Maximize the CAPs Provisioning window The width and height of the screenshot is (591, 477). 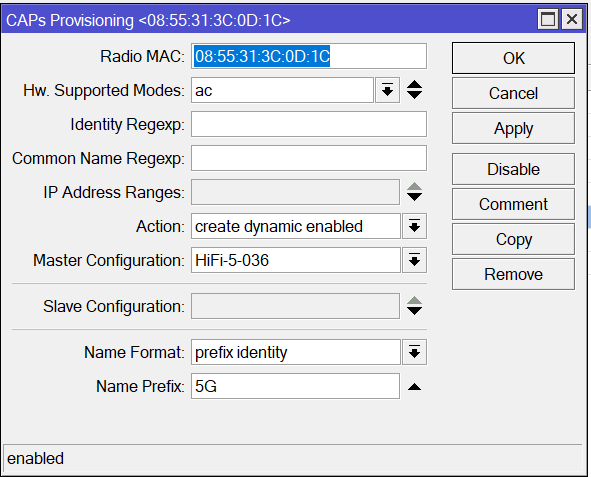click(x=548, y=19)
